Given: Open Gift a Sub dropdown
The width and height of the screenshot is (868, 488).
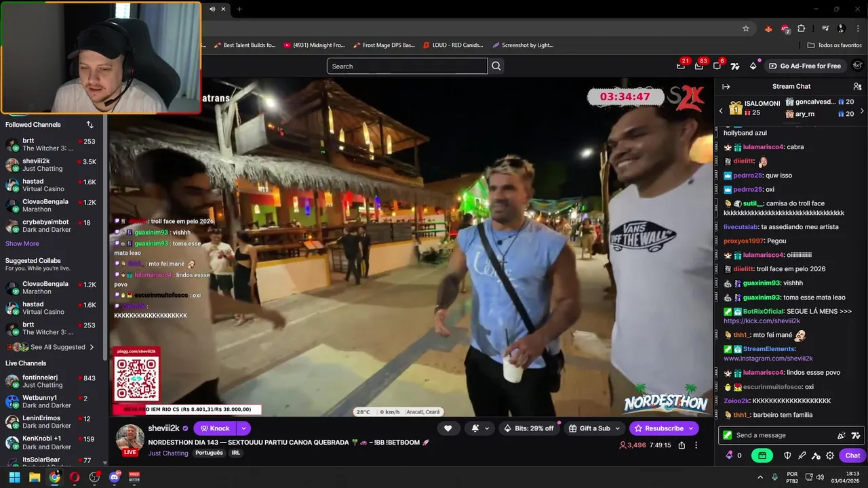Looking at the screenshot, I should tap(595, 428).
